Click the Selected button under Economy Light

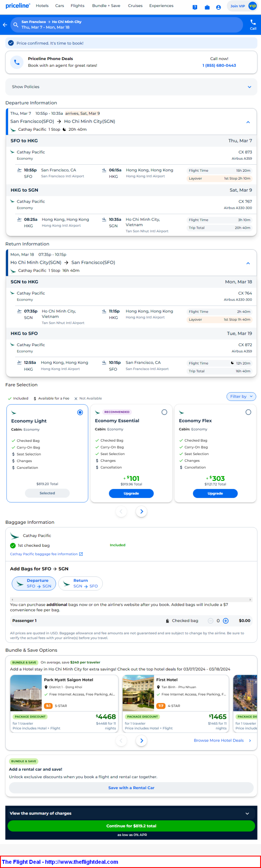click(47, 493)
